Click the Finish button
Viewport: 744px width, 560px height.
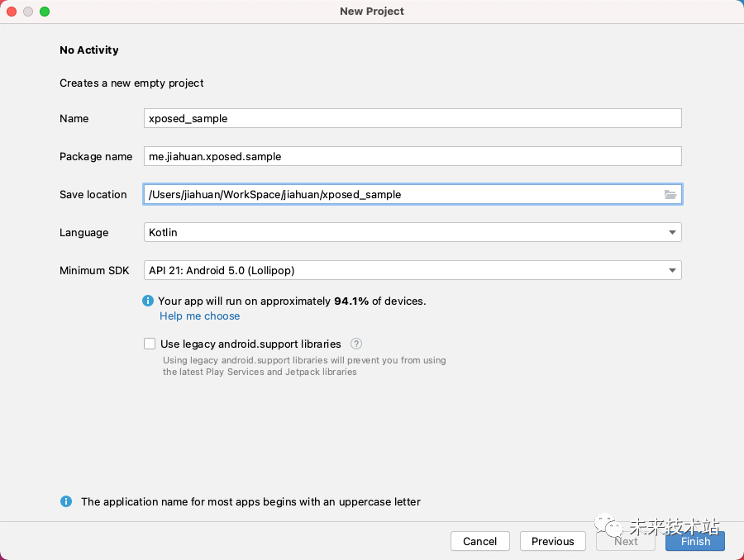pos(694,541)
